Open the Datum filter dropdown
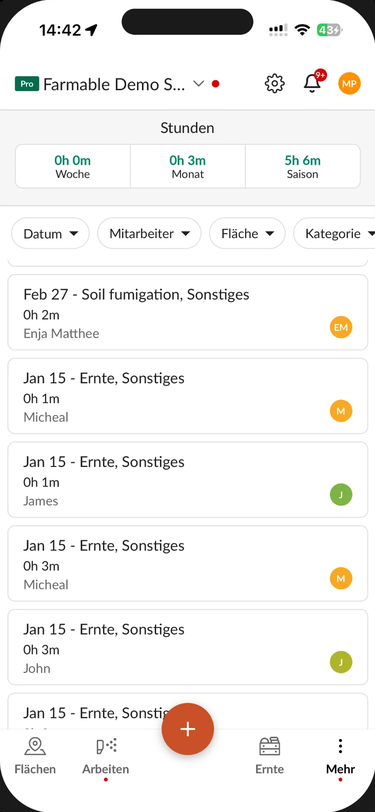This screenshot has width=375, height=812. click(50, 234)
